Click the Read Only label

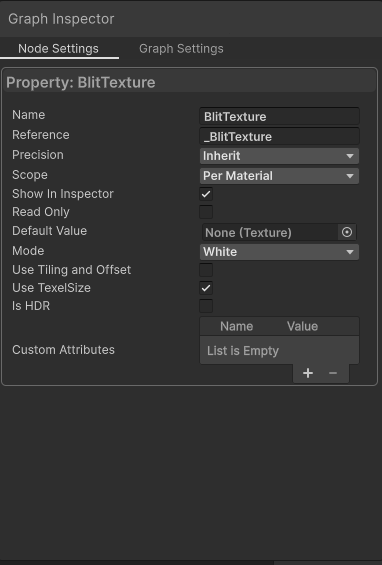coord(41,212)
